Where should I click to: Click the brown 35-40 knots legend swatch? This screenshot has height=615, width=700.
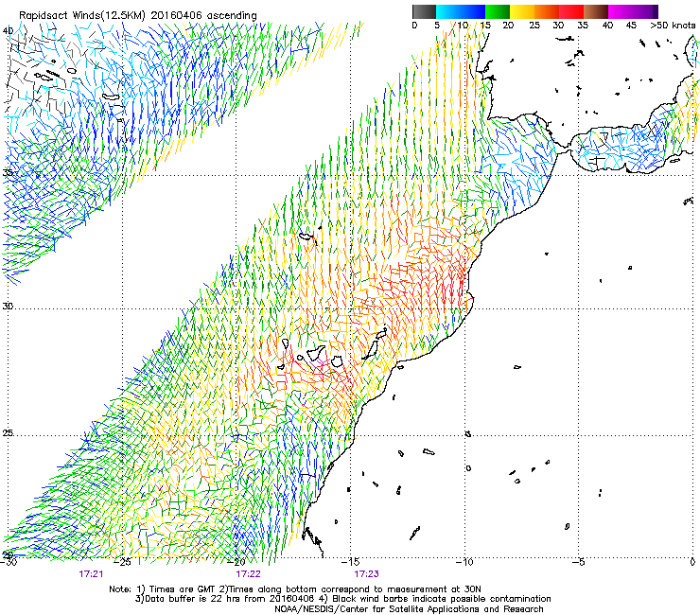[x=596, y=11]
